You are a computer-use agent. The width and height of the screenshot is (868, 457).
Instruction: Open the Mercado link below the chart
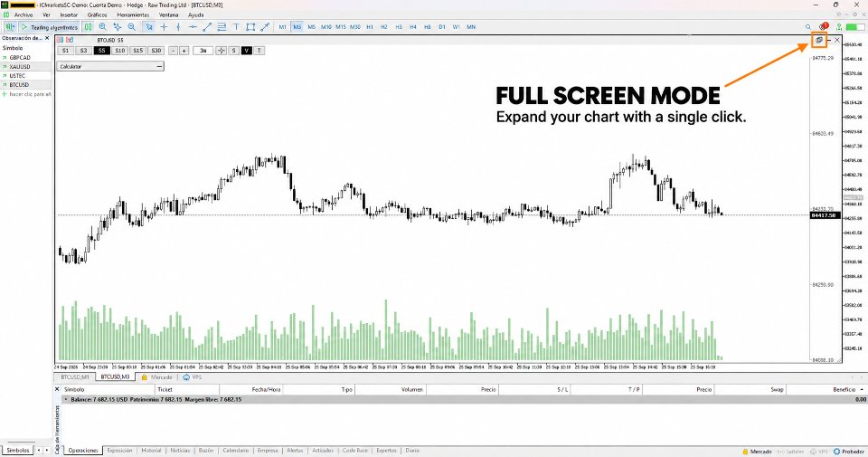157,377
